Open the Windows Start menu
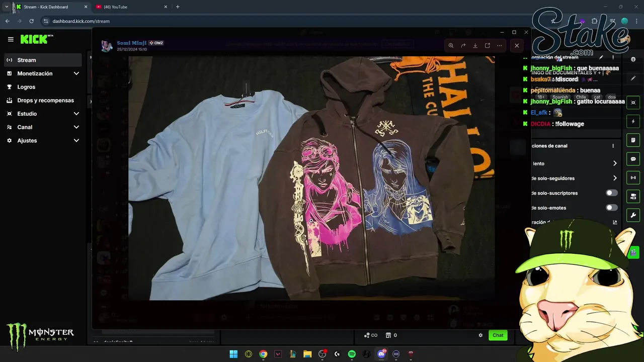Image resolution: width=644 pixels, height=362 pixels. [233, 354]
